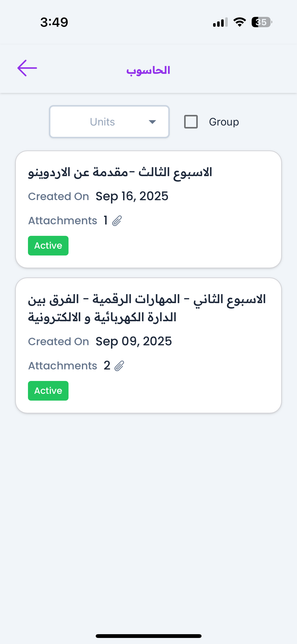This screenshot has height=644, width=297.
Task: Tap the Sep 16, 2025 created date
Action: (132, 196)
